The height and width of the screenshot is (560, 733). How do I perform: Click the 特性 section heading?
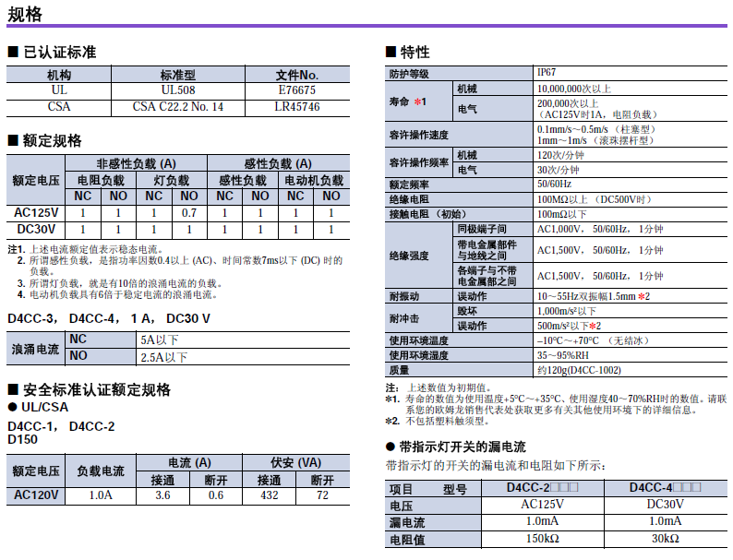coord(415,52)
